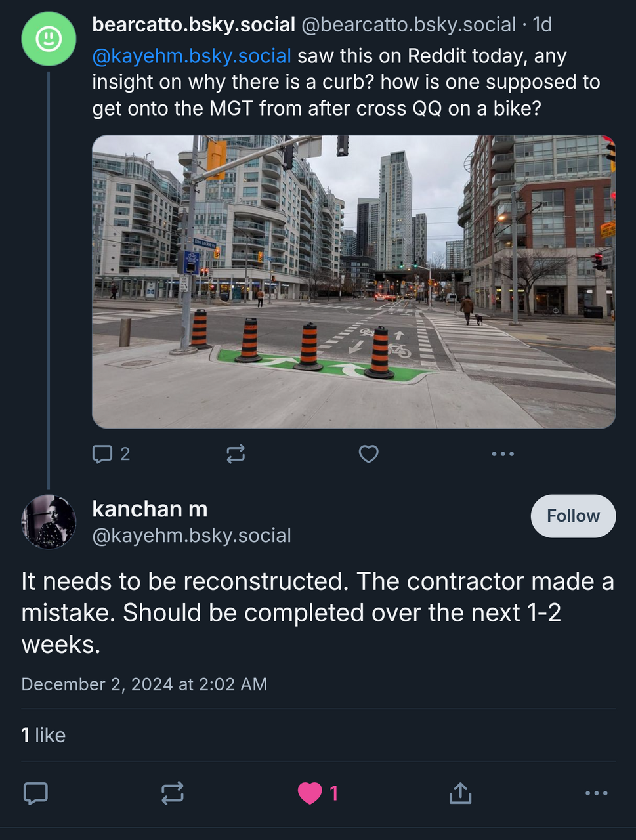
Task: Like bearcatto's post with the heart outline
Action: pyautogui.click(x=369, y=453)
